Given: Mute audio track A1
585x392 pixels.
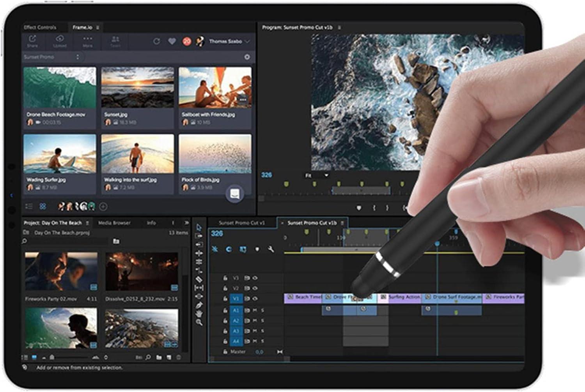Looking at the screenshot, I should pos(255,310).
